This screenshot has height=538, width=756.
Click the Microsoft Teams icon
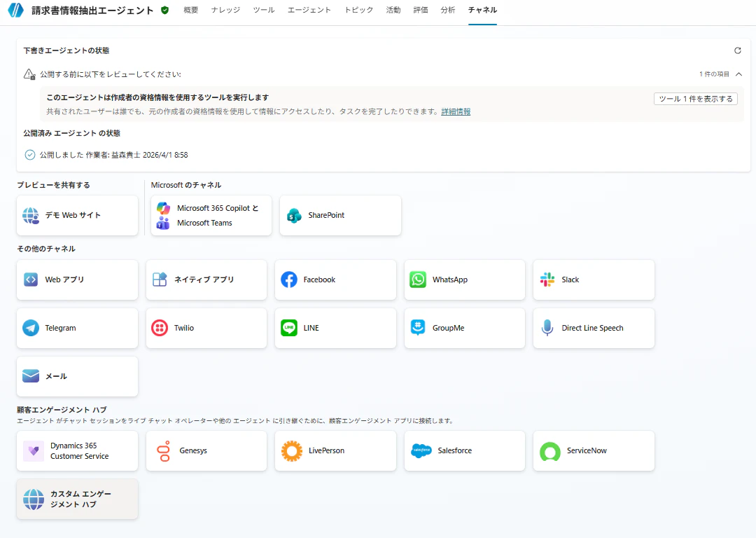tap(163, 223)
